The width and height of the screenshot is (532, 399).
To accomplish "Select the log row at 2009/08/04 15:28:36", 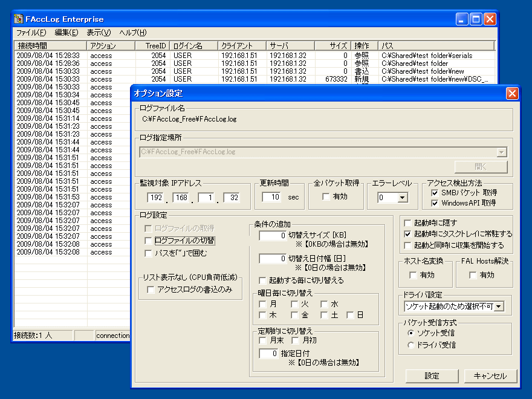I will [x=255, y=63].
